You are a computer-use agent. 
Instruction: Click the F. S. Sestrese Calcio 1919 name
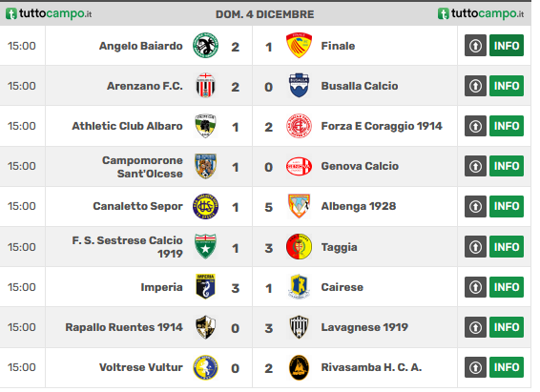tap(127, 247)
